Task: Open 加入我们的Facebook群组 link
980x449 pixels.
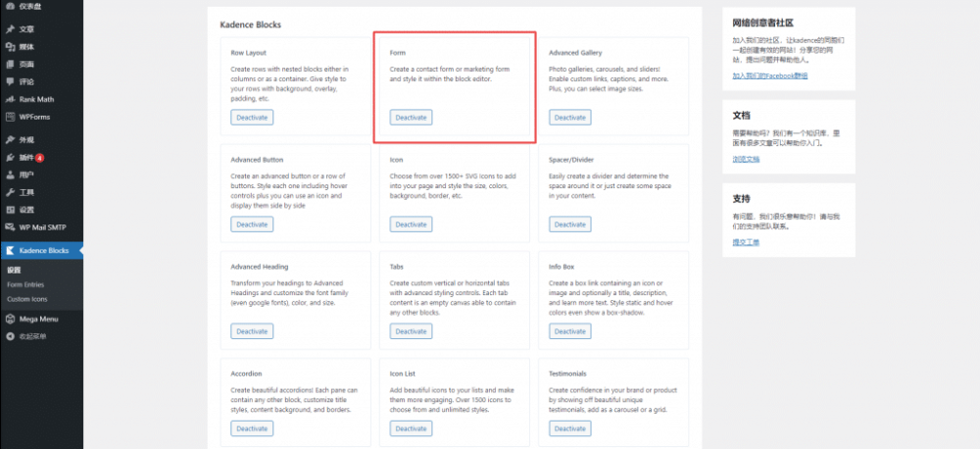Action: tap(769, 75)
